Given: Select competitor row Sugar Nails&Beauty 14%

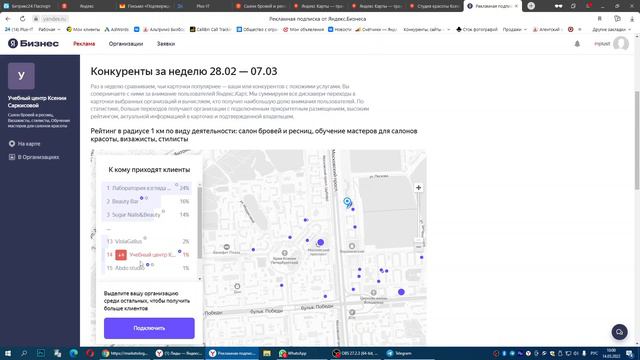Looking at the screenshot, I should [147, 215].
